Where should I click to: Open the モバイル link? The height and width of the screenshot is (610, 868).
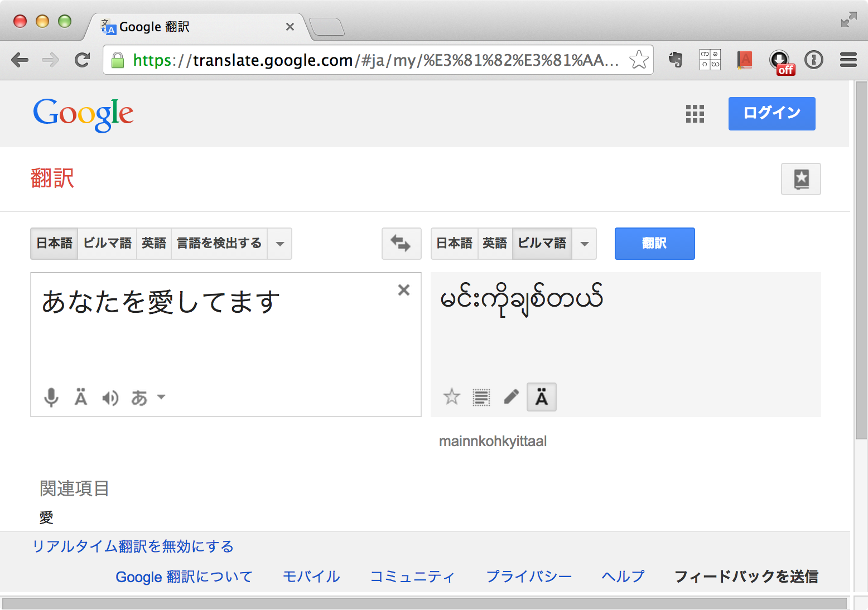[311, 577]
